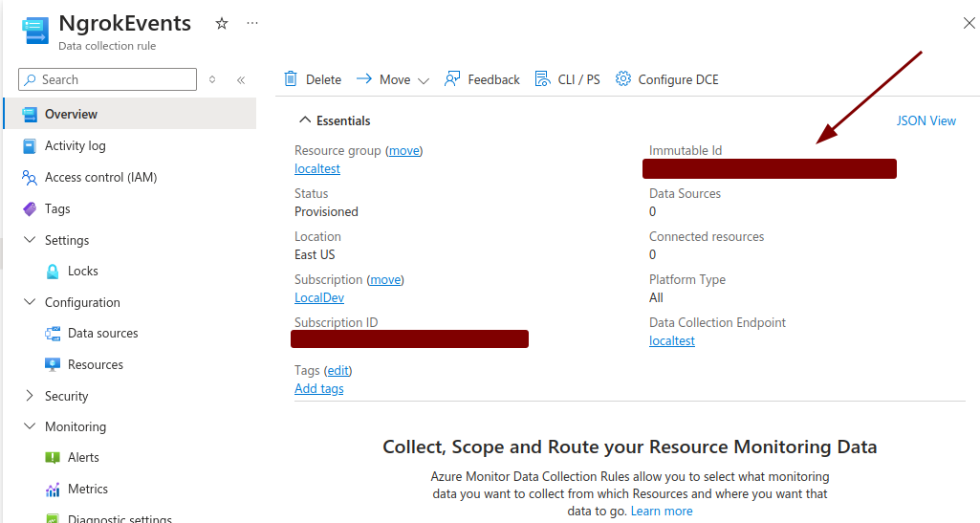Click the Feedback icon in the toolbar
The image size is (980, 523).
452,78
